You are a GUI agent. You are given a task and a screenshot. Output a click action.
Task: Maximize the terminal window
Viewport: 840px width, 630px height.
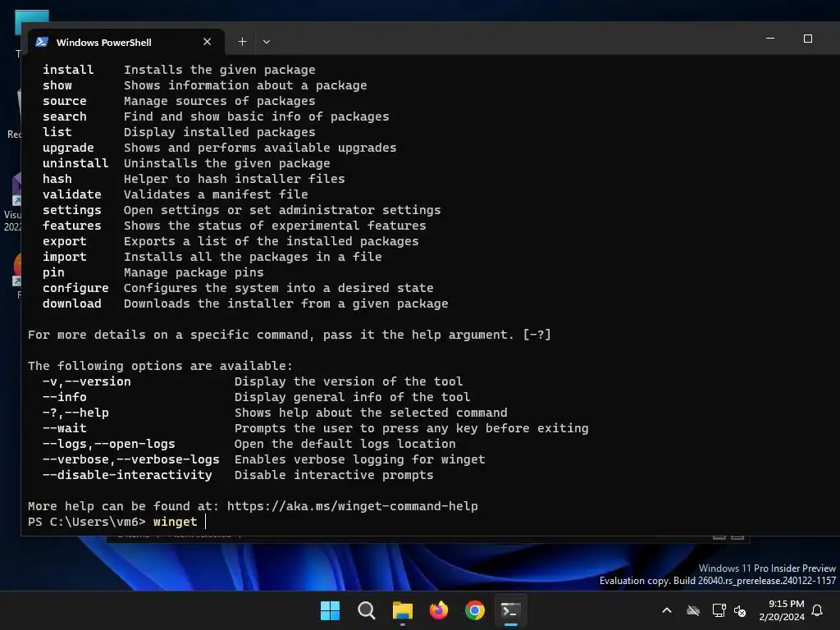[x=808, y=39]
